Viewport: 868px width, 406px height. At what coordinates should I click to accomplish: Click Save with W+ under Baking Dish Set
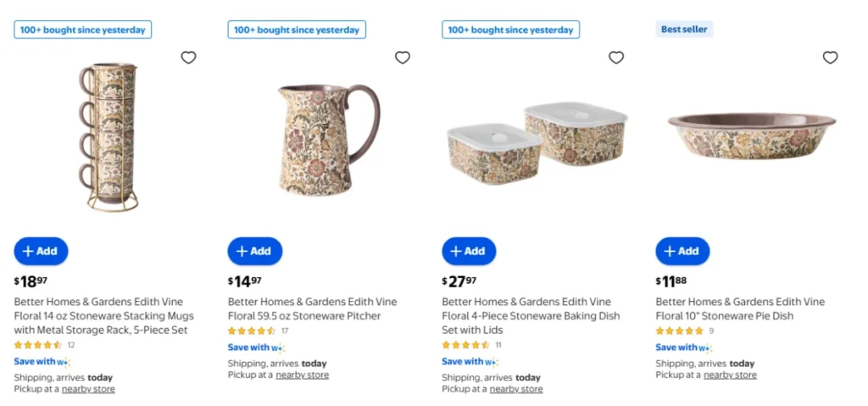(x=470, y=362)
